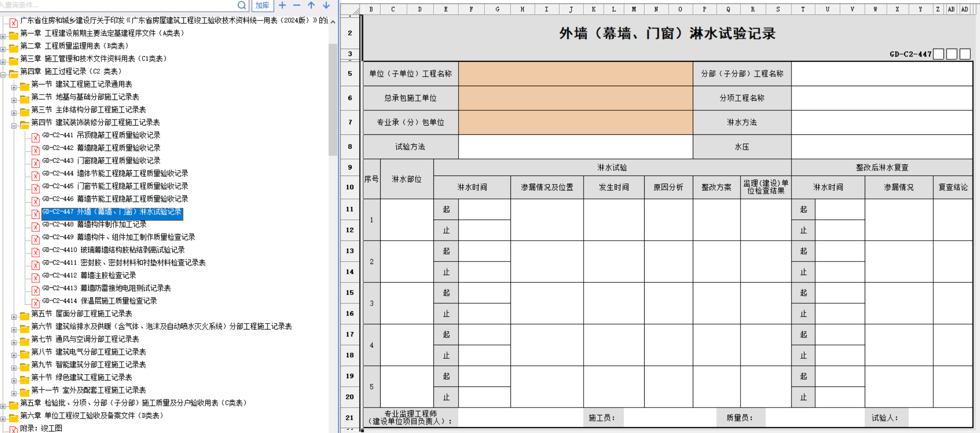Screen dimensions: 980x433
Task: Click the tree panel vertical scrollbar
Action: click(x=333, y=100)
